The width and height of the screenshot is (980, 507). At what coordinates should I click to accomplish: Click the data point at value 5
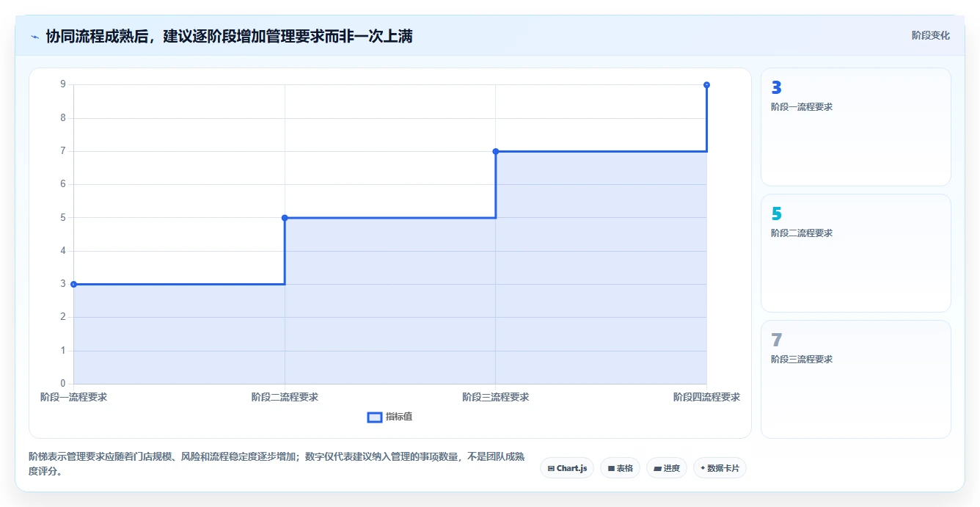coord(285,218)
